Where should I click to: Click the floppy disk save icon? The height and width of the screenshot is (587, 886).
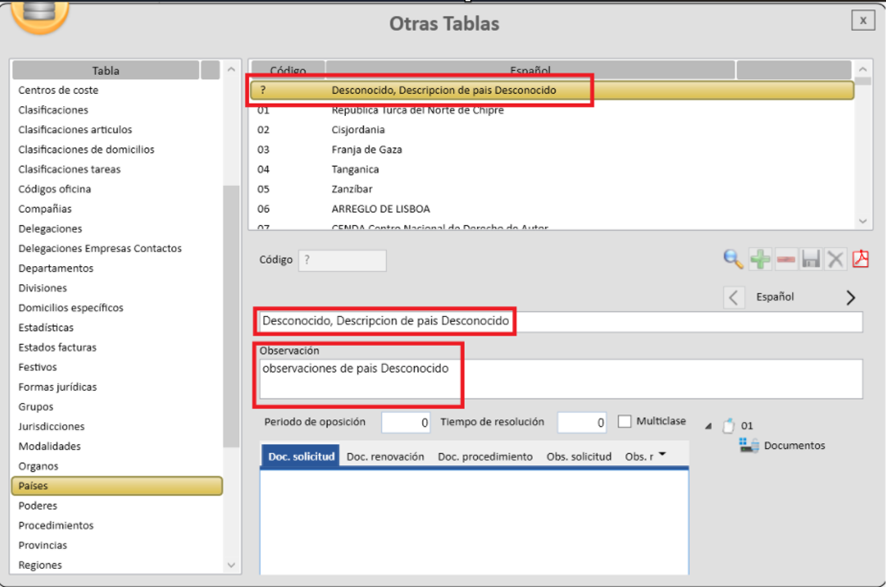(811, 260)
